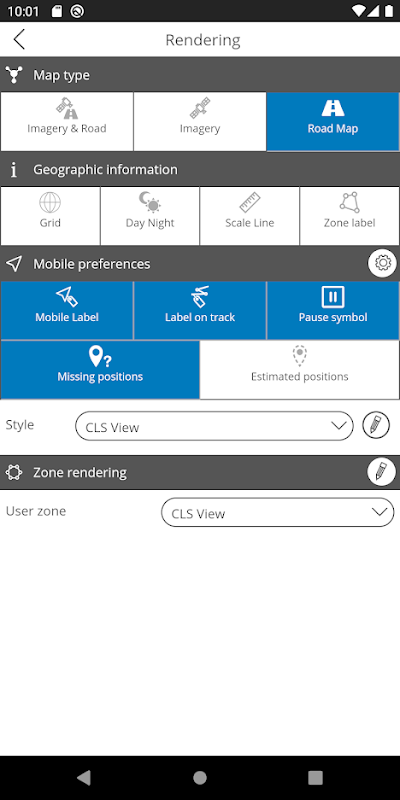Toggle the Grid overlay option
This screenshot has width=400, height=800.
click(x=50, y=216)
